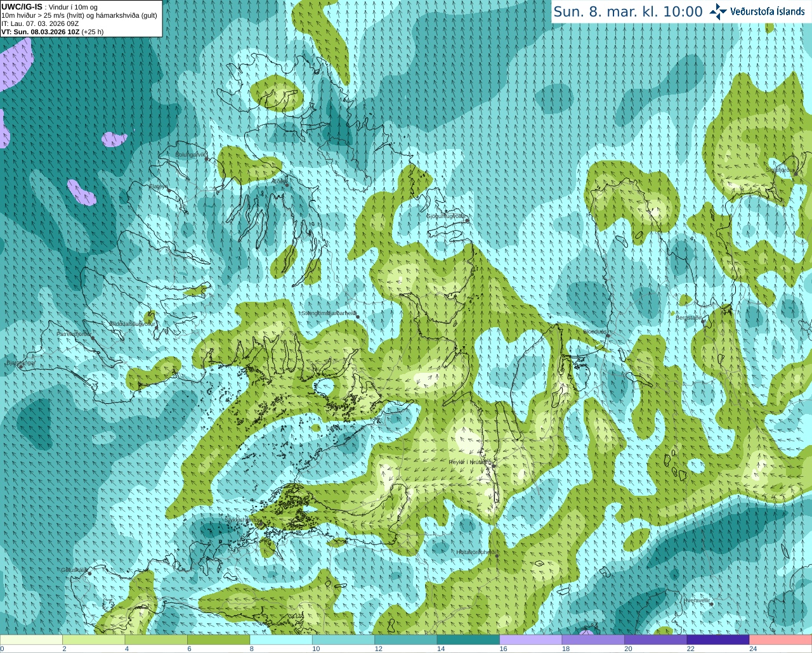Click the Veðurstofa Íslands name text
The image size is (812, 653).
(x=768, y=11)
